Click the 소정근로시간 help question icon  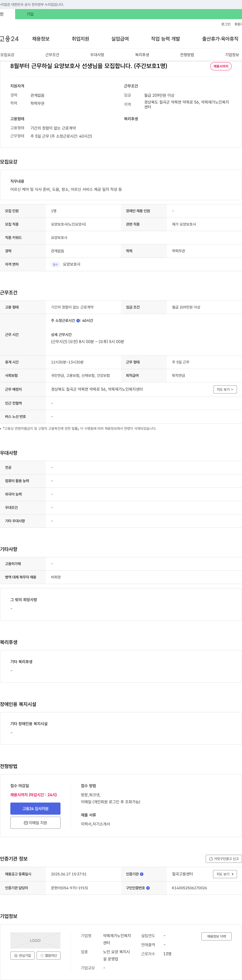[x=78, y=321]
